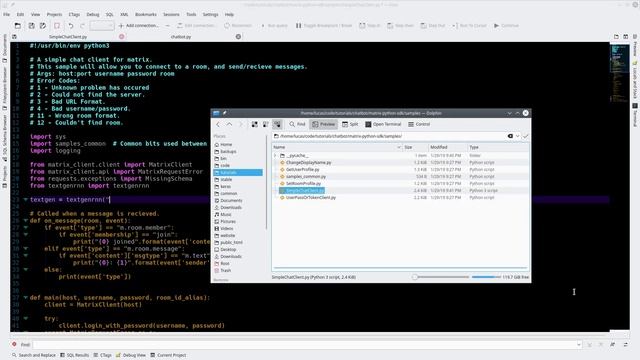Open the Control menu in Dolphin
The width and height of the screenshot is (640, 360).
click(419, 124)
